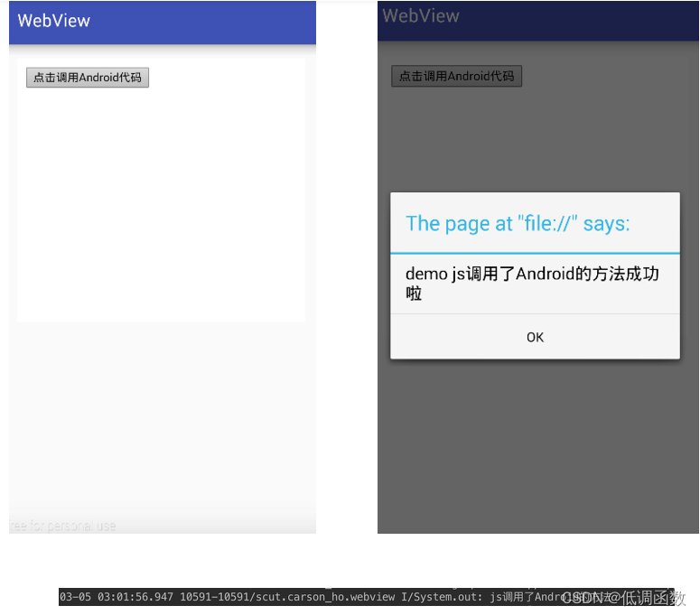700x615 pixels.
Task: Confirm the alert with OK
Action: (x=535, y=338)
